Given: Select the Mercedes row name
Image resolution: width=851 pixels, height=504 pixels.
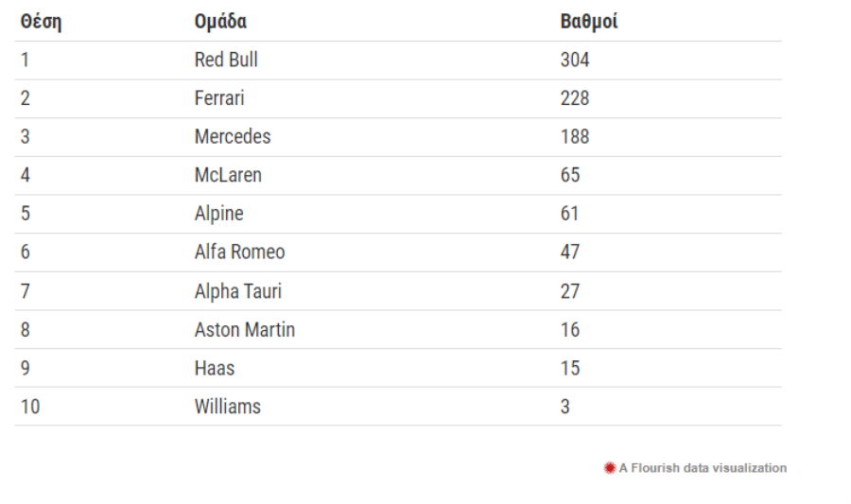Looking at the screenshot, I should [x=233, y=137].
